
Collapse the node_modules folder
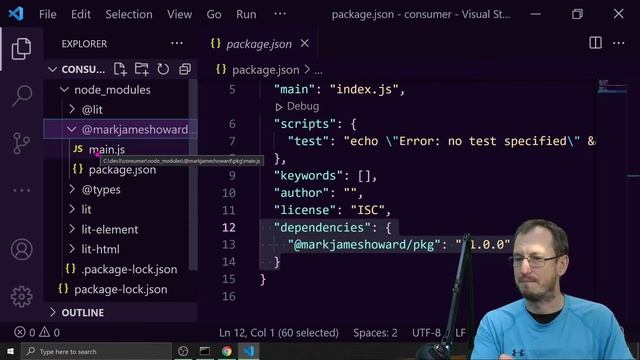coord(64,89)
